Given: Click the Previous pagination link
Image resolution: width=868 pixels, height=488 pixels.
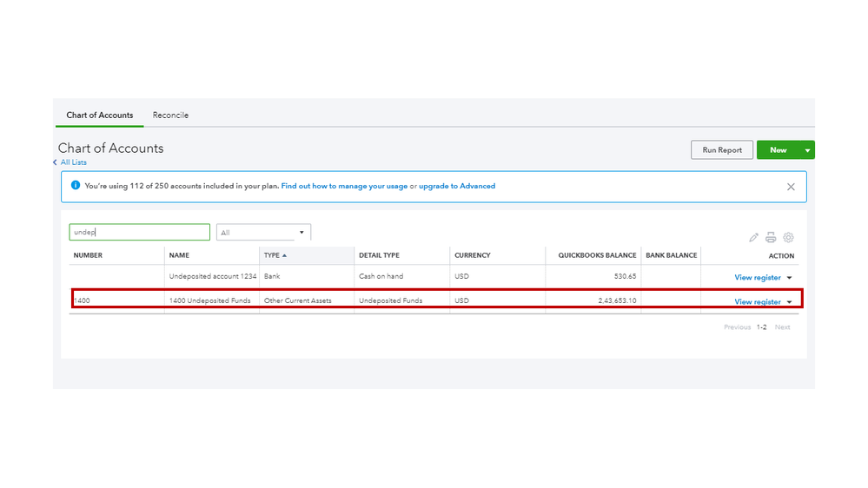Looking at the screenshot, I should coord(738,327).
